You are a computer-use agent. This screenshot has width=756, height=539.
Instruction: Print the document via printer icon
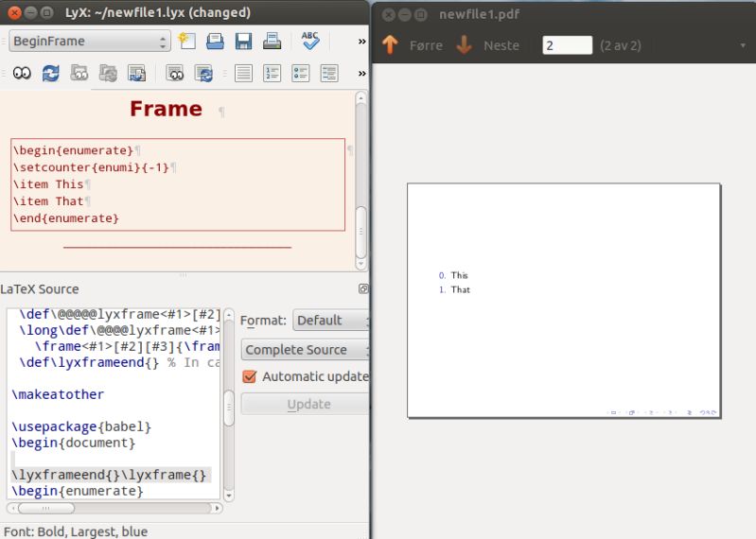[x=272, y=41]
